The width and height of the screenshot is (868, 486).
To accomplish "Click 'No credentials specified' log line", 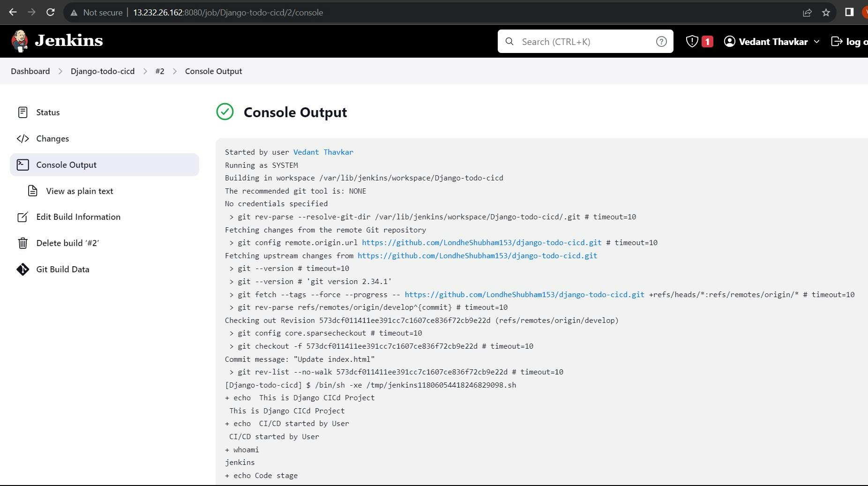I will (277, 204).
